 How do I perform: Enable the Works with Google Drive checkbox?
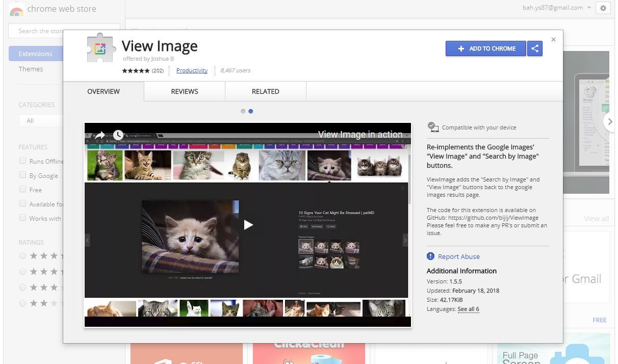tap(22, 218)
